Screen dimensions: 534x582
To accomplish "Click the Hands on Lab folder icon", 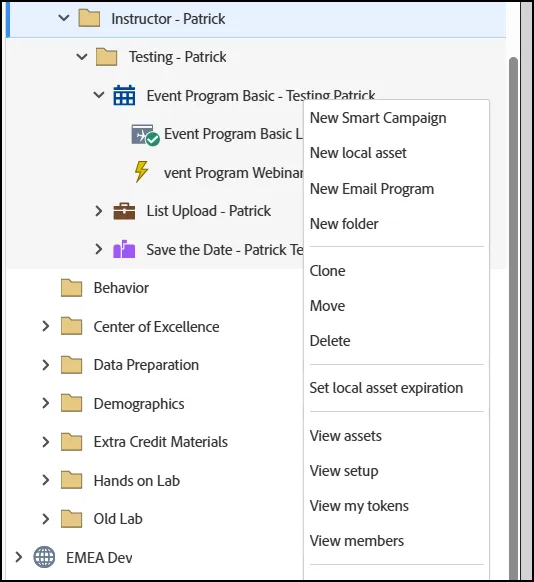I will tap(72, 480).
